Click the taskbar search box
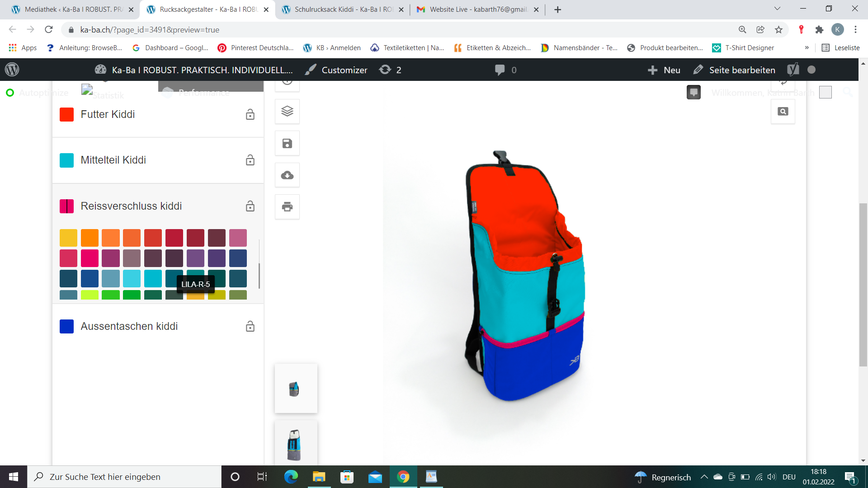Image resolution: width=868 pixels, height=488 pixels. [124, 477]
